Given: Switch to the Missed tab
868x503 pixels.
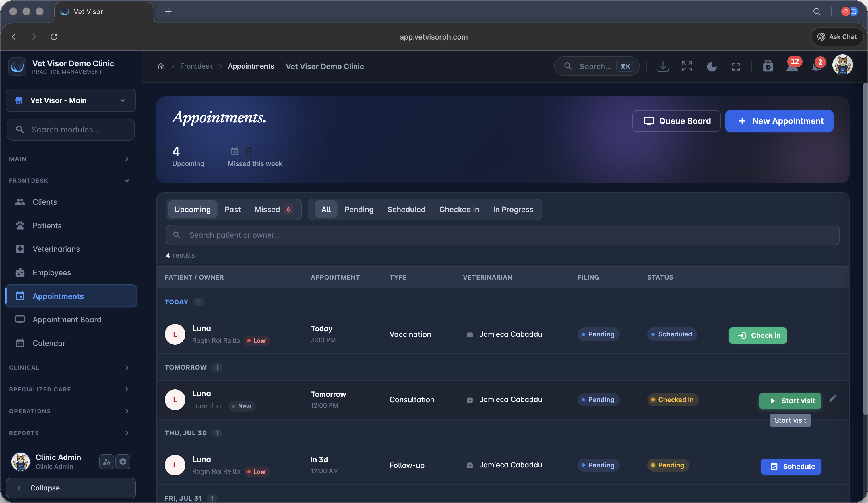Looking at the screenshot, I should click(x=274, y=210).
